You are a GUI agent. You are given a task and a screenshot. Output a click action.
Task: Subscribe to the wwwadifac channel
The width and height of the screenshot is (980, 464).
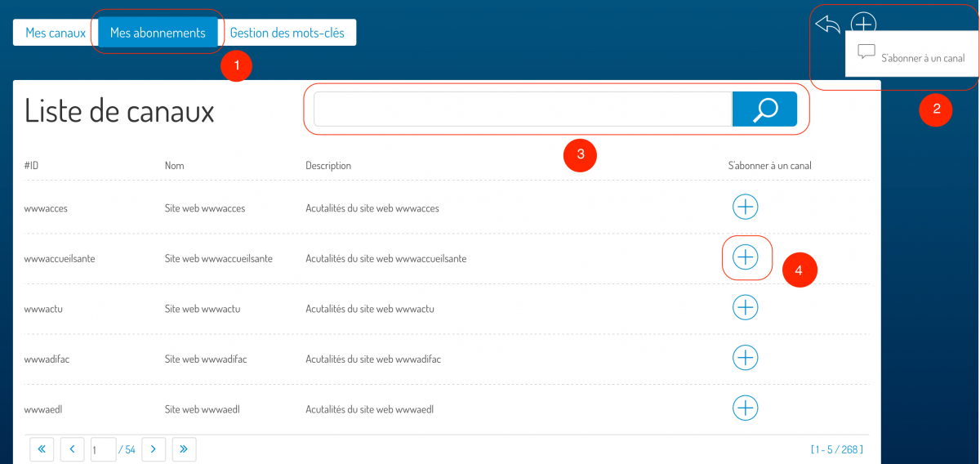(x=745, y=358)
